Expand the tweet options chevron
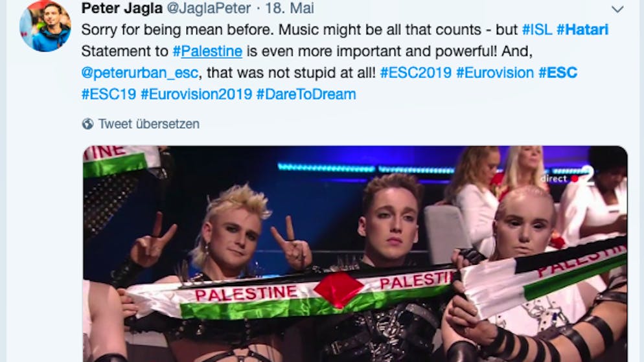 pos(617,9)
